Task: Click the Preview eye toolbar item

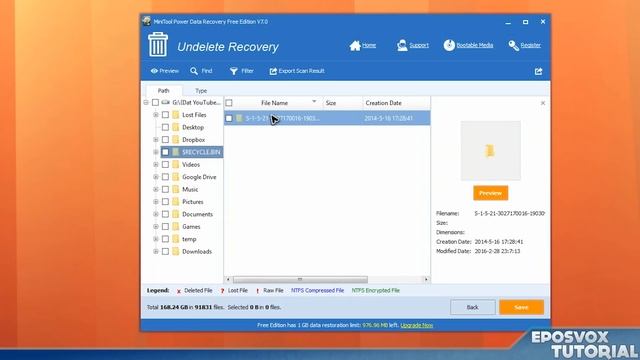Action: 164,71
